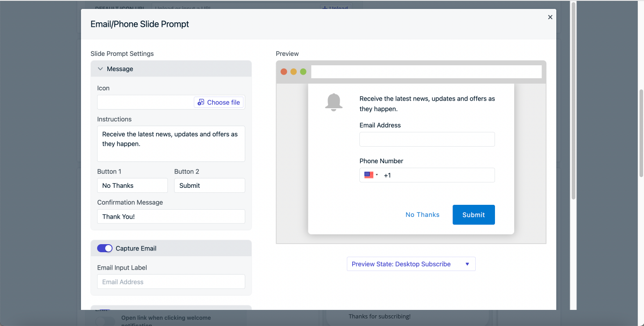The width and height of the screenshot is (644, 326).
Task: Close the Email/Phone Slide Prompt dialog
Action: pyautogui.click(x=550, y=17)
